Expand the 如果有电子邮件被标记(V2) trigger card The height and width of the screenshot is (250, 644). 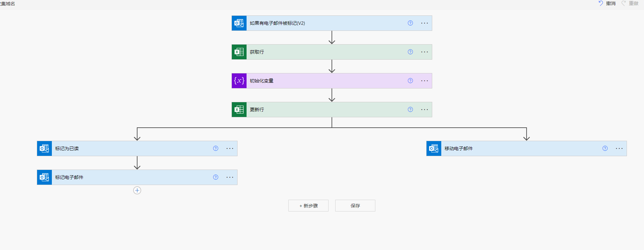click(x=332, y=23)
